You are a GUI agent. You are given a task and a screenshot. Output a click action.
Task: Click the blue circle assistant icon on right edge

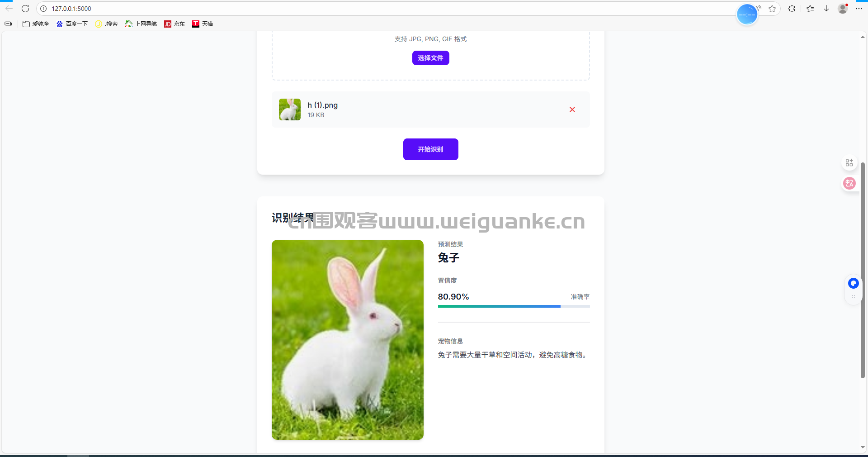(x=853, y=283)
